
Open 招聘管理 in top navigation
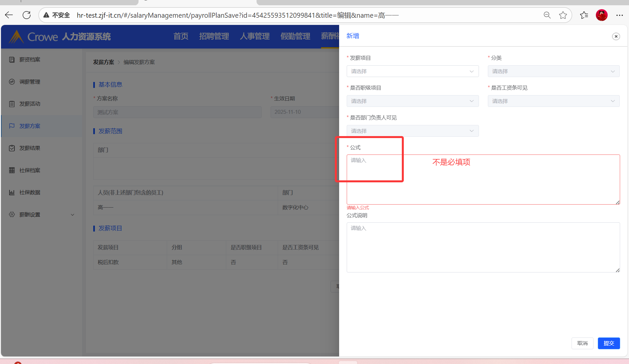pos(214,36)
